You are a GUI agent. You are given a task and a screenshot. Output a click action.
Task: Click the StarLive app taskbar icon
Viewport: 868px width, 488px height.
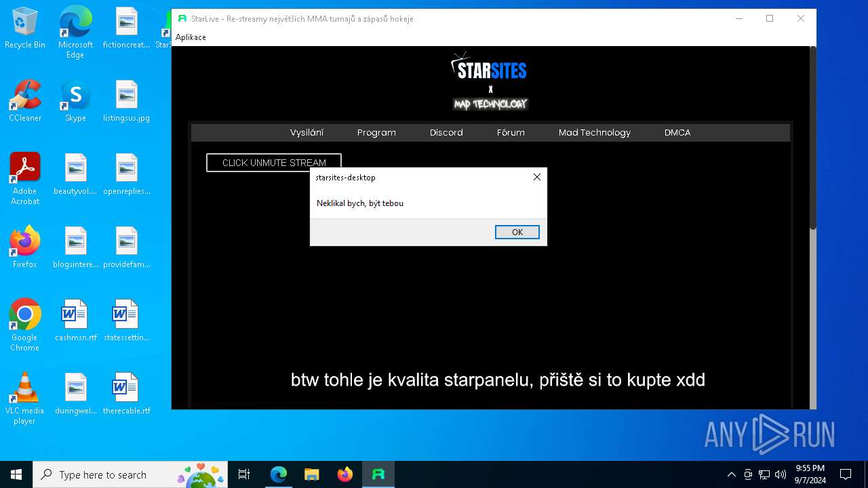(x=378, y=474)
